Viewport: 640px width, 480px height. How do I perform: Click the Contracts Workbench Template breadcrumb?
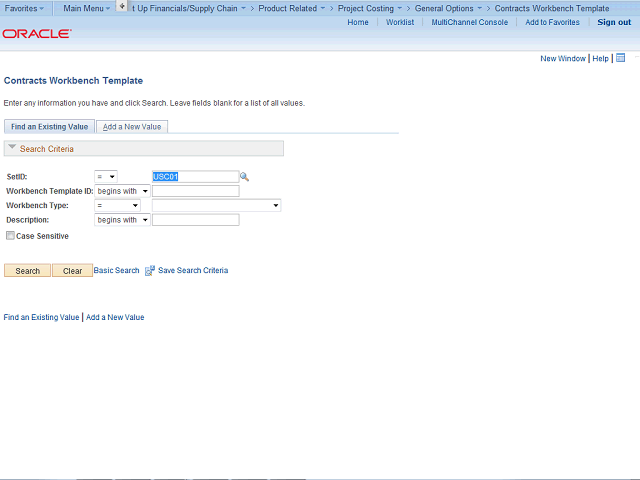coord(552,8)
